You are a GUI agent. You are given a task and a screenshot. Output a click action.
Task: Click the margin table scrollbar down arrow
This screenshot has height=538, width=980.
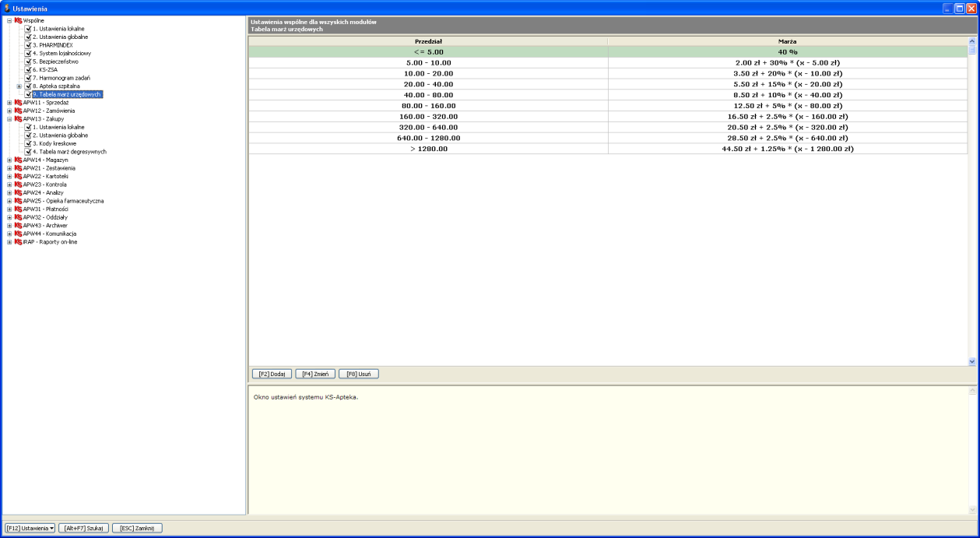point(971,361)
